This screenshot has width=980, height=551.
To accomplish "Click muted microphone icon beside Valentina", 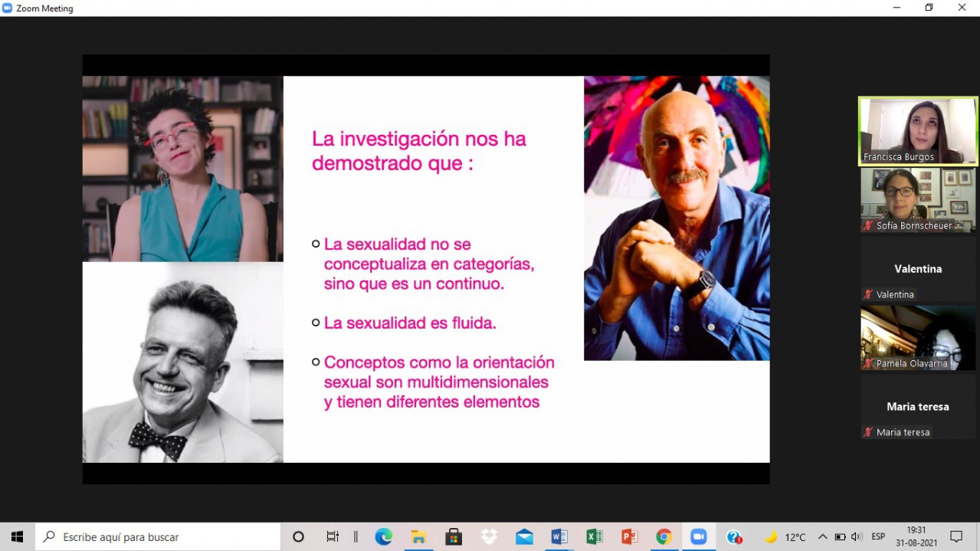I will [868, 294].
